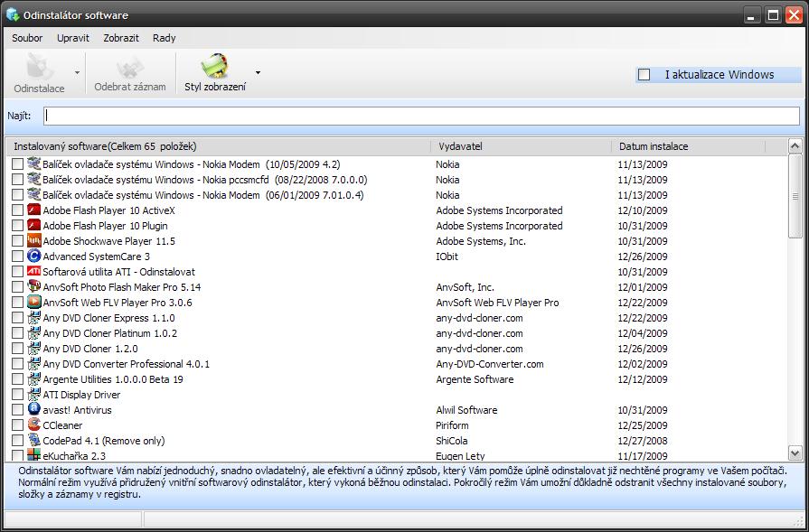The height and width of the screenshot is (532, 809).
Task: Click the scroll down arrow of the list
Action: [x=795, y=453]
